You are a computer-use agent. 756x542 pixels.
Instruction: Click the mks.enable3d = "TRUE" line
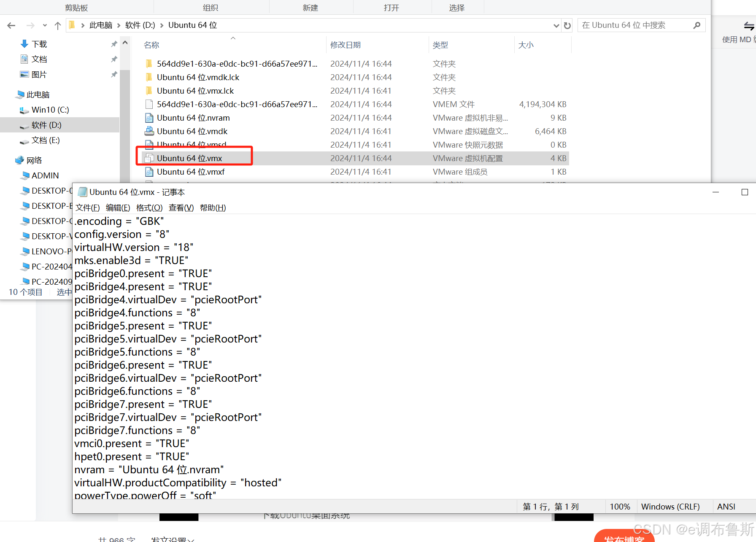[131, 260]
